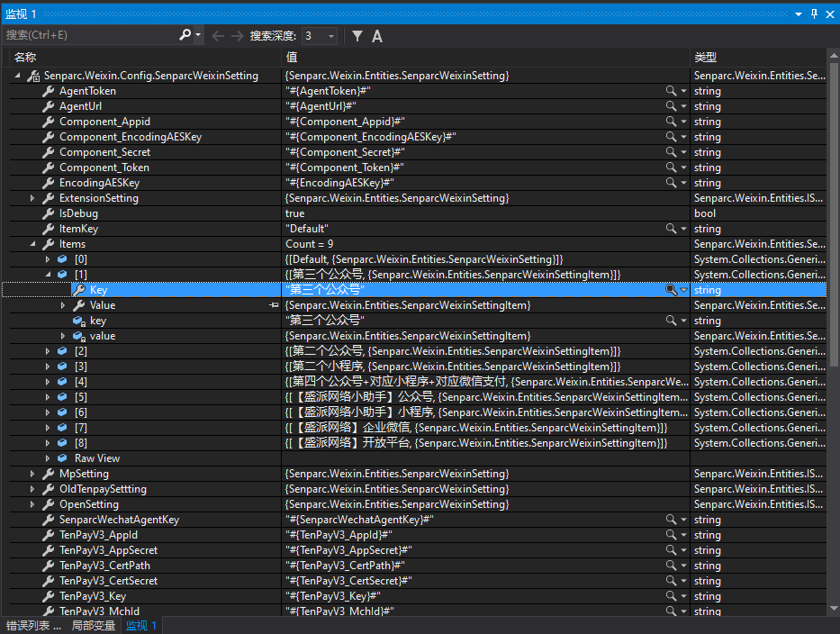This screenshot has height=634, width=840.
Task: Open text visualizer for TenPayV3_Mchld value
Action: tap(671, 611)
